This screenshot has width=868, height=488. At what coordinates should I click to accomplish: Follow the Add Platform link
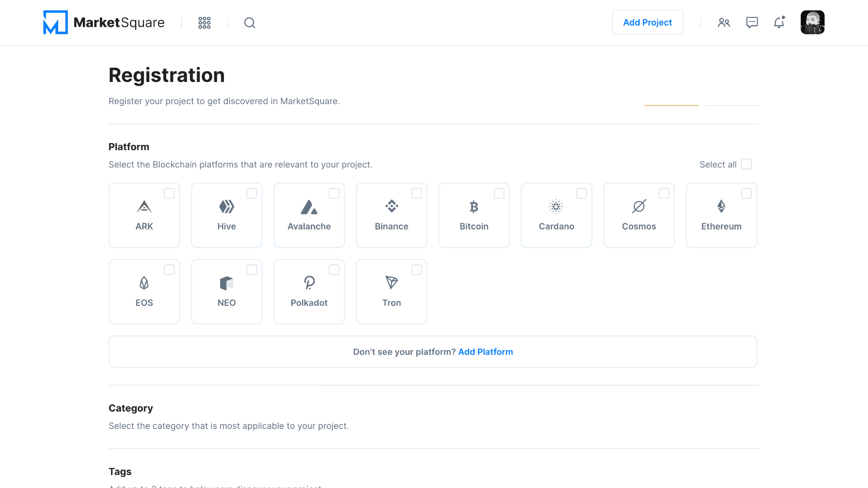click(485, 352)
